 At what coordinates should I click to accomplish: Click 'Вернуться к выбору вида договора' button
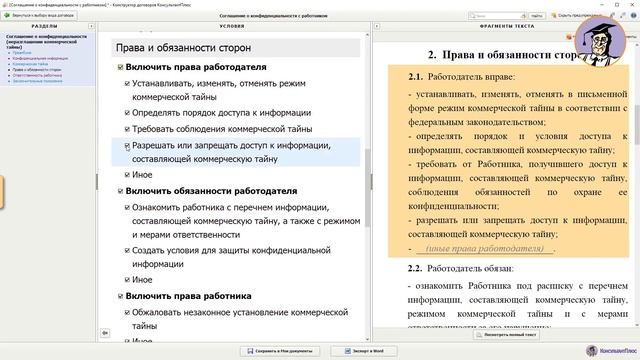click(x=39, y=16)
